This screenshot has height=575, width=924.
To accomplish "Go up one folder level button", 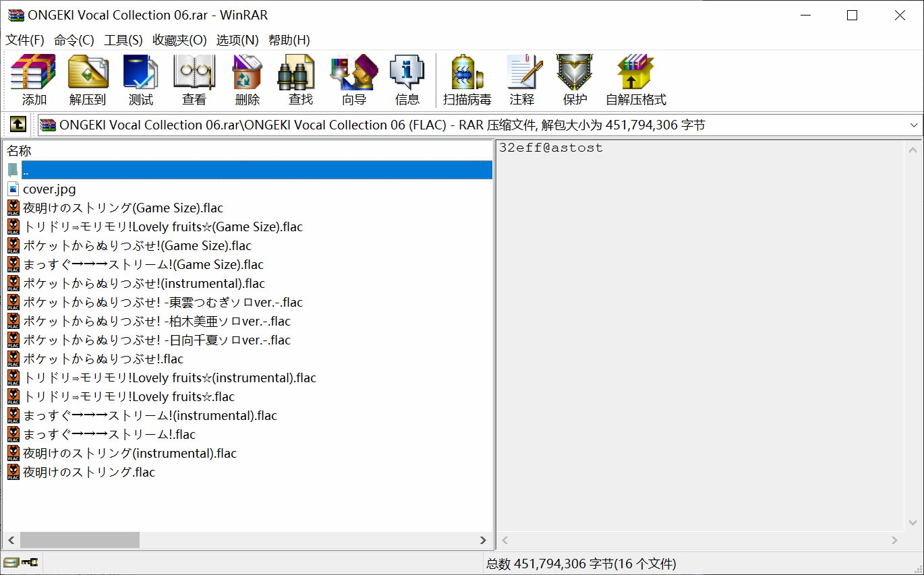I will click(17, 125).
